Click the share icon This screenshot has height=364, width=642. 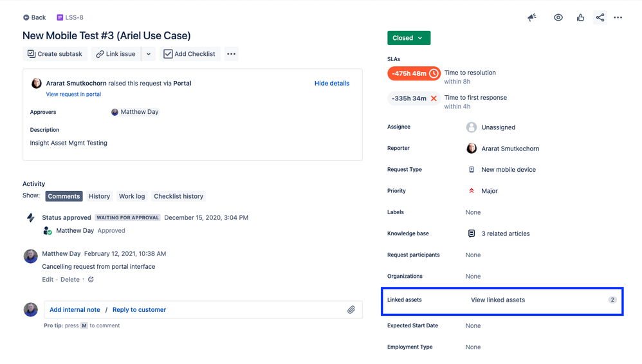(x=600, y=17)
